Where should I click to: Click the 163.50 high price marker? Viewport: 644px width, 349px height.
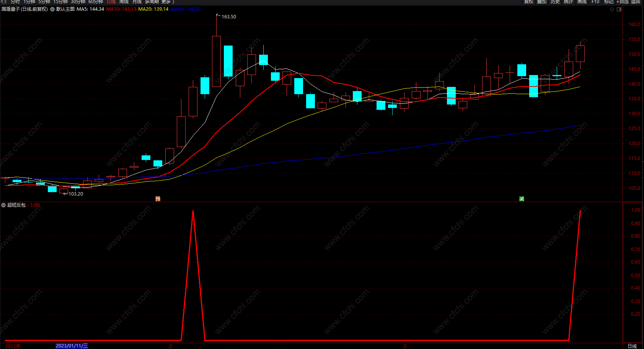pyautogui.click(x=229, y=17)
